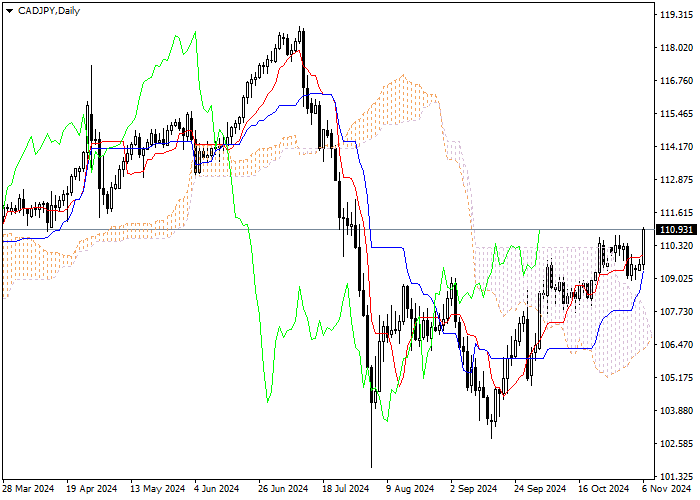The height and width of the screenshot is (500, 700).
Task: Select the 109.025 price scale label
Action: [x=676, y=279]
